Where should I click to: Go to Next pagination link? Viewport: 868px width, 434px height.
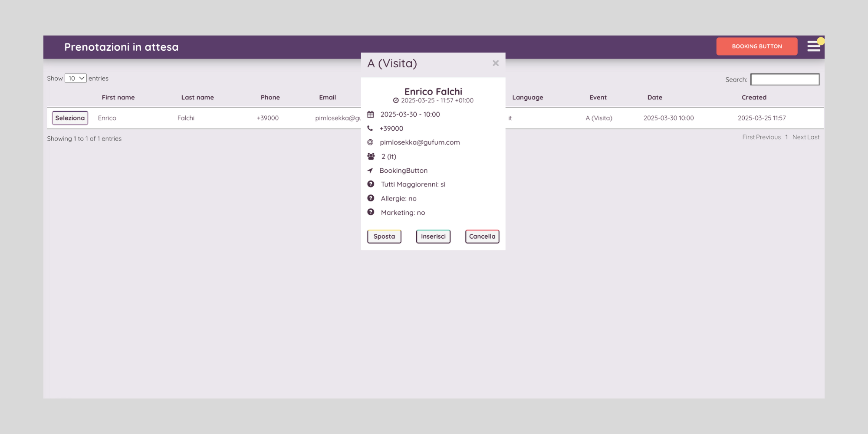click(x=799, y=137)
